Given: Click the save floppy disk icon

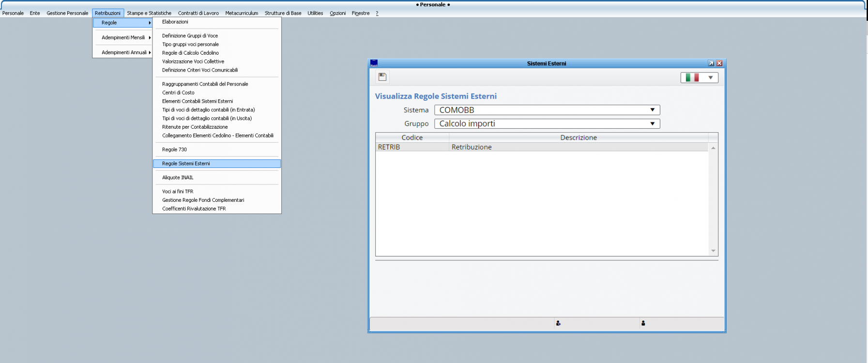Looking at the screenshot, I should (382, 77).
